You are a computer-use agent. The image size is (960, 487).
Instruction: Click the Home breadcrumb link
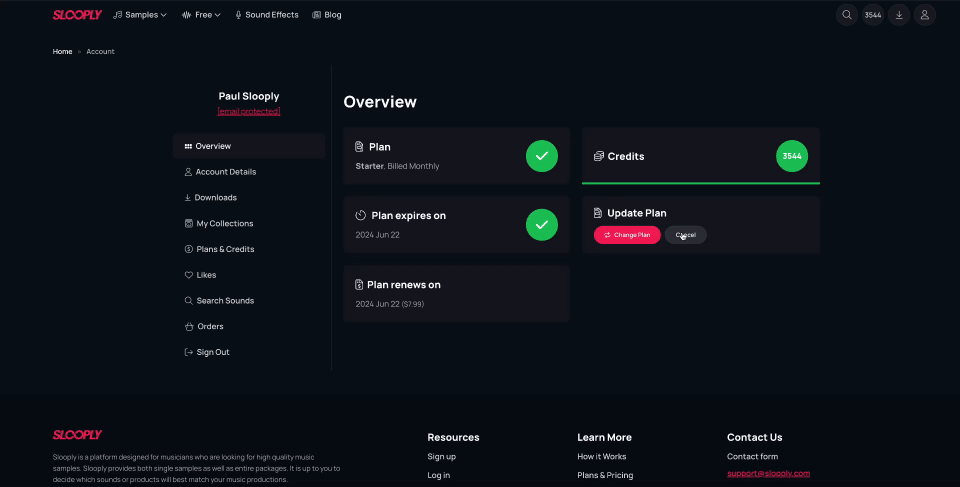[62, 51]
